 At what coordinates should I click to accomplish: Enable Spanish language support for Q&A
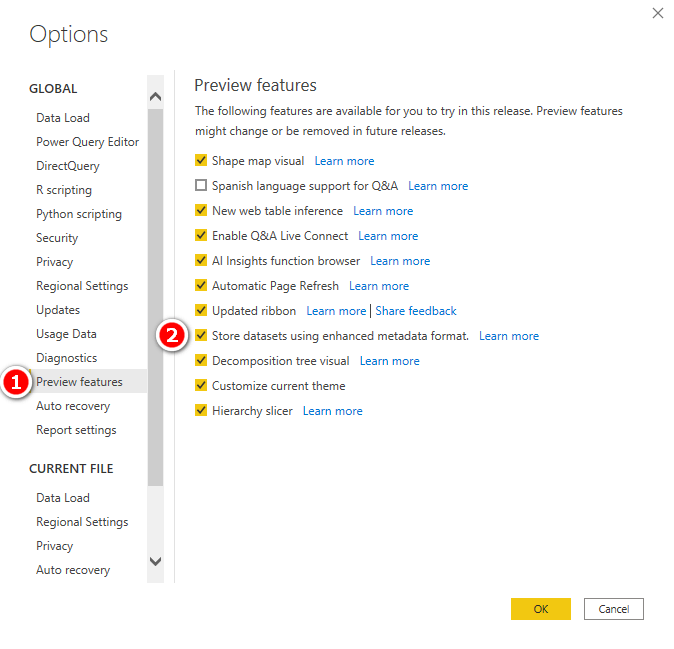pos(201,185)
